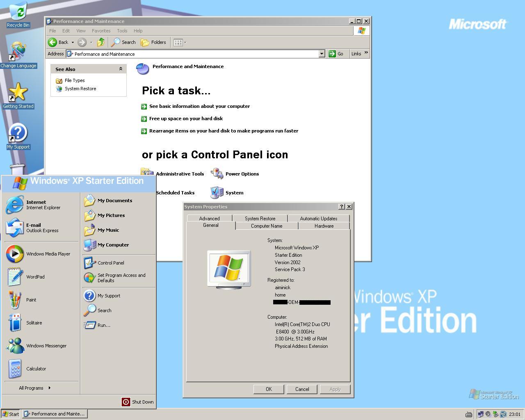Click the Go button
This screenshot has height=420, width=525.
[x=336, y=54]
